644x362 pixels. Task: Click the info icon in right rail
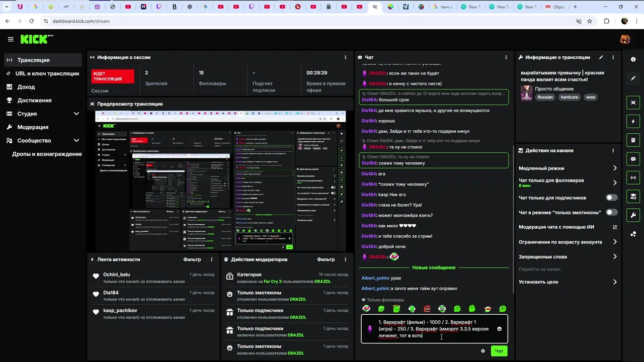633,59
